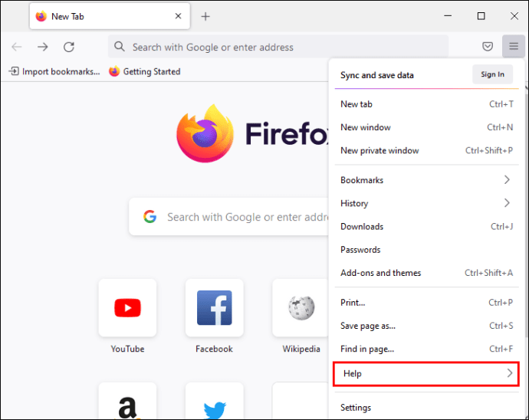Select Find in page...
This screenshot has height=420, width=529.
(x=426, y=349)
